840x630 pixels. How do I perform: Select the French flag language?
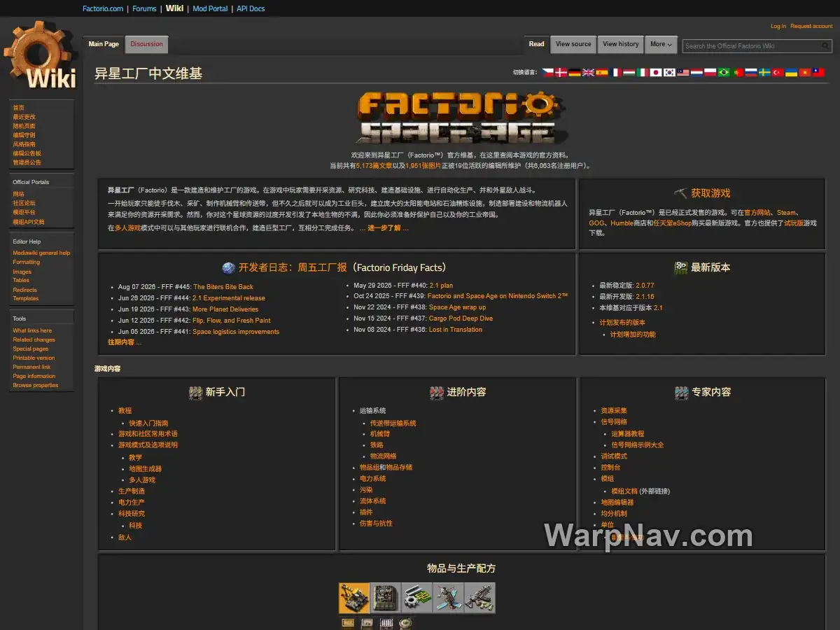(615, 72)
